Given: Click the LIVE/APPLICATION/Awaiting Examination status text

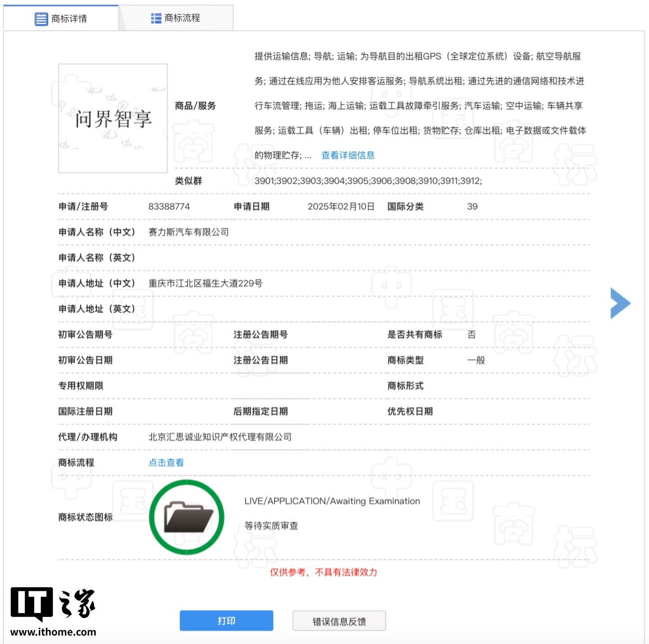Looking at the screenshot, I should pos(332,501).
